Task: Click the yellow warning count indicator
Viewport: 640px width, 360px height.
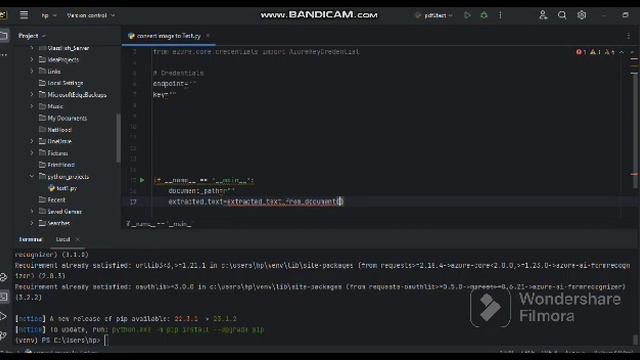Action: click(x=595, y=52)
